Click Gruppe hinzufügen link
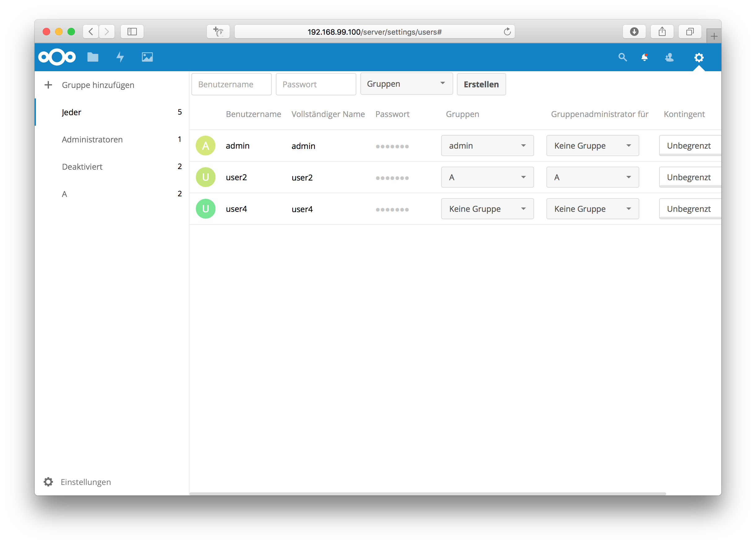 click(x=98, y=85)
